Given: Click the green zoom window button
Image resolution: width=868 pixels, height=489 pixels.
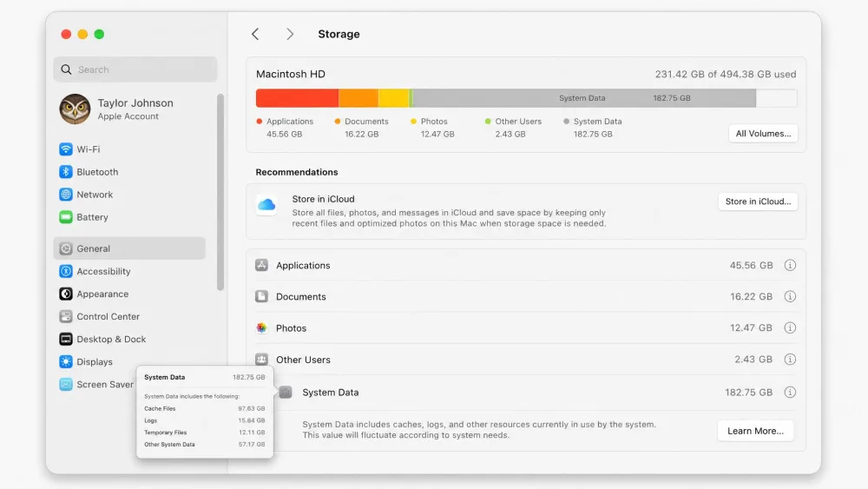Looking at the screenshot, I should coord(99,35).
